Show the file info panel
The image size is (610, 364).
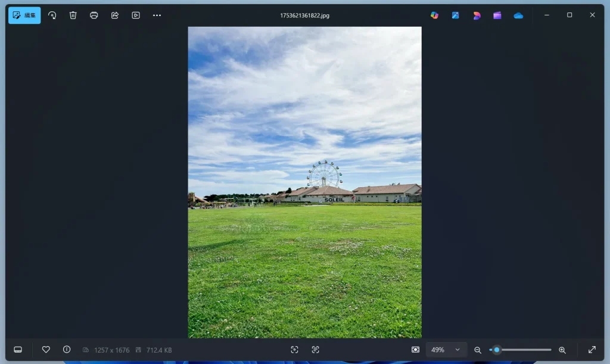[x=67, y=350]
